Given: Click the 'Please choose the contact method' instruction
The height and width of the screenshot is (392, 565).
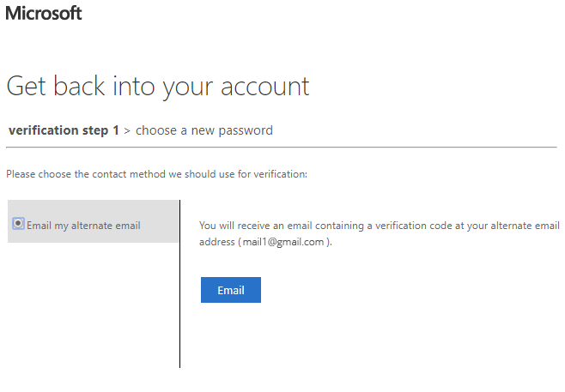Looking at the screenshot, I should (157, 174).
